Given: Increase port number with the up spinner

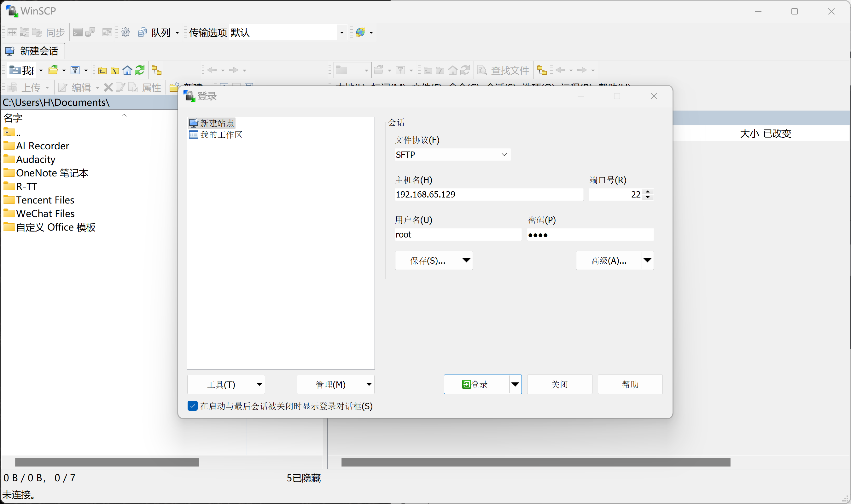Looking at the screenshot, I should tap(648, 192).
